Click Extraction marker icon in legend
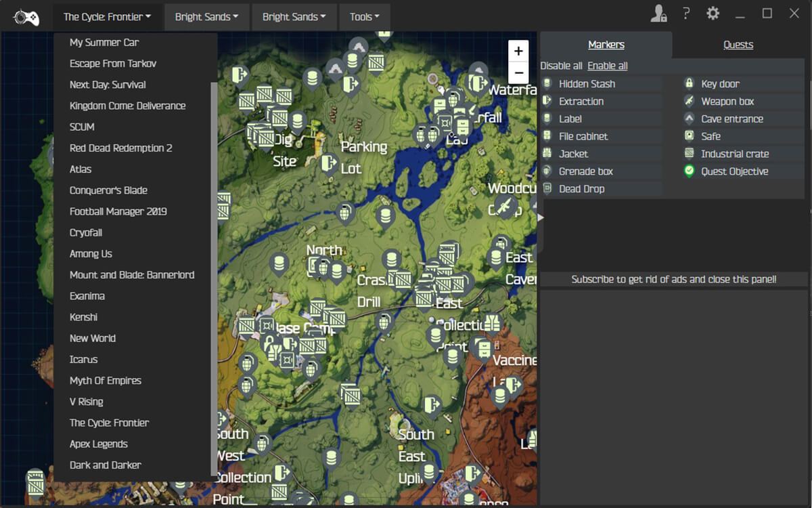 (547, 102)
